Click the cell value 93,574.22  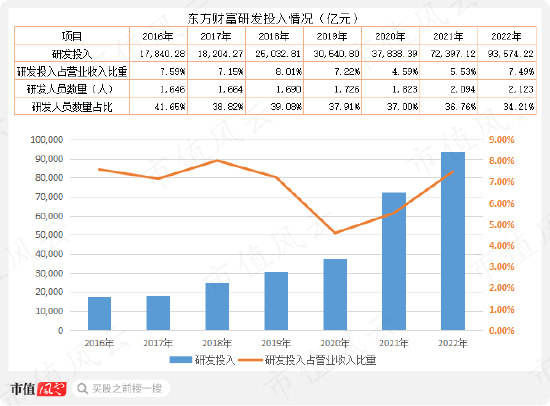(x=511, y=54)
